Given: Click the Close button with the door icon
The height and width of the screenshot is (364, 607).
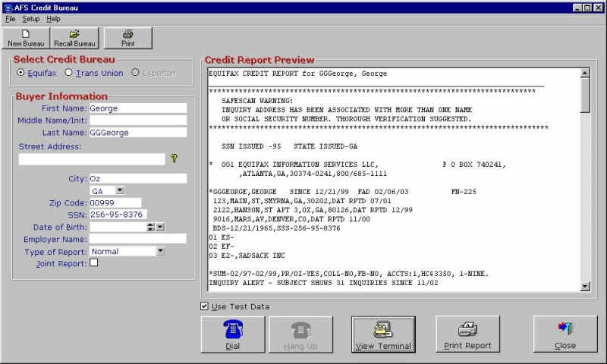Looking at the screenshot, I should pyautogui.click(x=565, y=334).
